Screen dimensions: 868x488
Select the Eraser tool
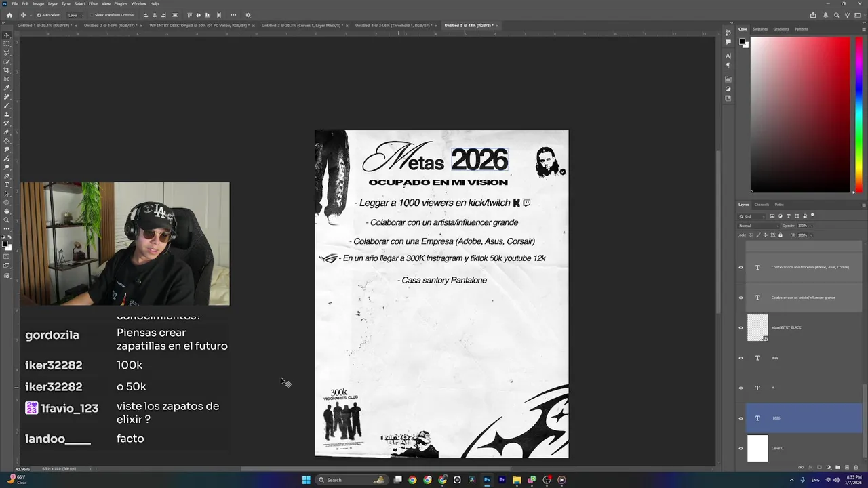(x=7, y=131)
